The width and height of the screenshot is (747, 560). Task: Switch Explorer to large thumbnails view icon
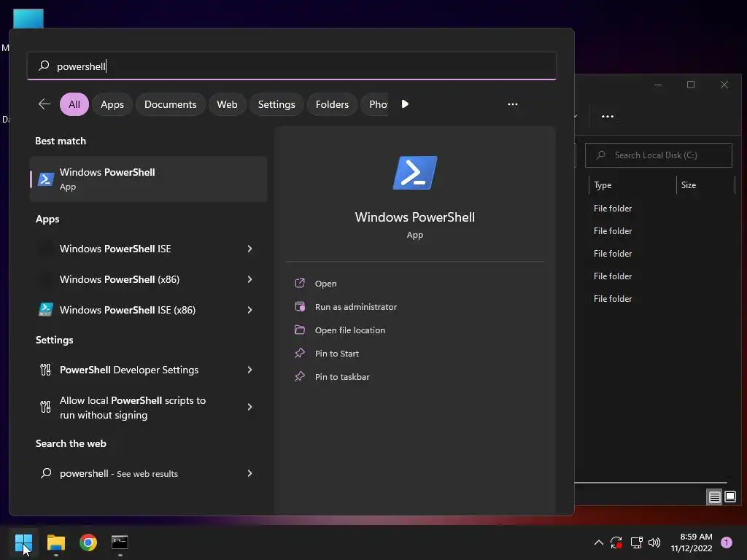[729, 497]
